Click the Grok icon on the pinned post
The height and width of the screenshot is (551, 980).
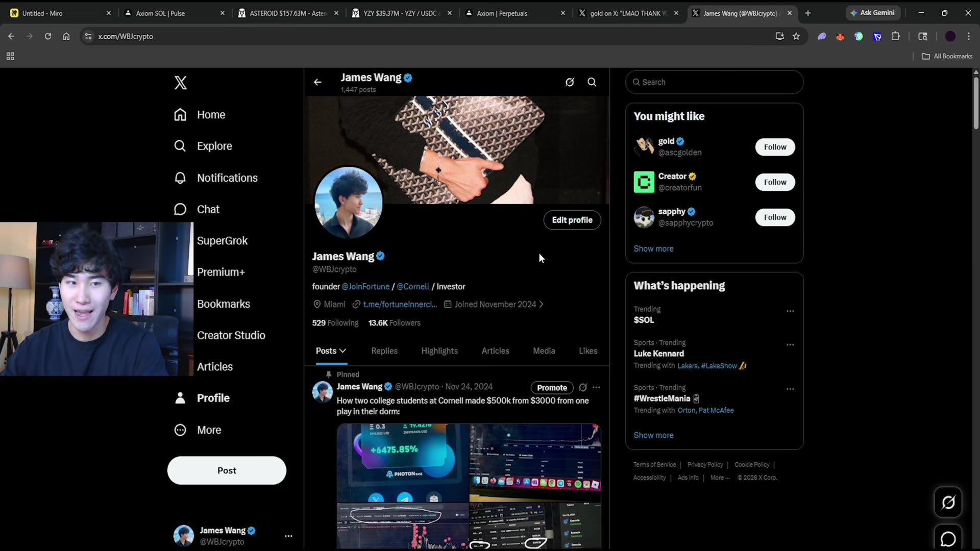[583, 387]
